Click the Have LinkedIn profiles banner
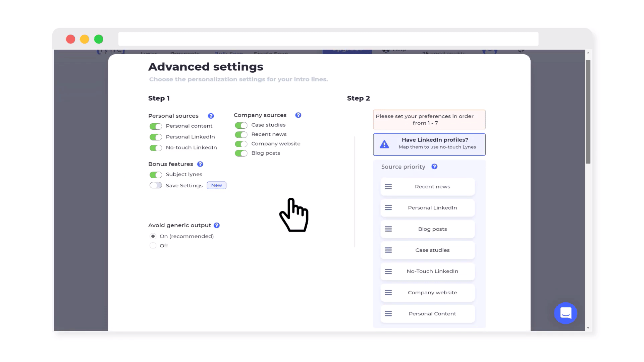 point(429,144)
